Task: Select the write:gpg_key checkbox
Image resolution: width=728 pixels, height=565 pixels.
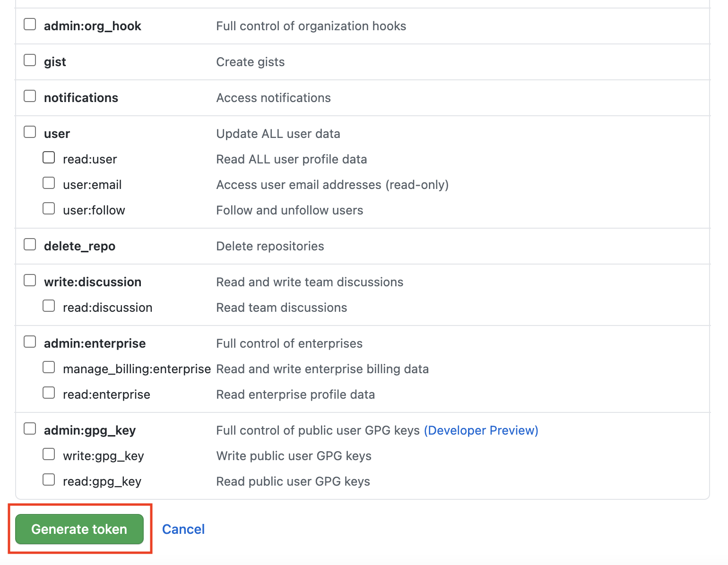Action: point(49,454)
